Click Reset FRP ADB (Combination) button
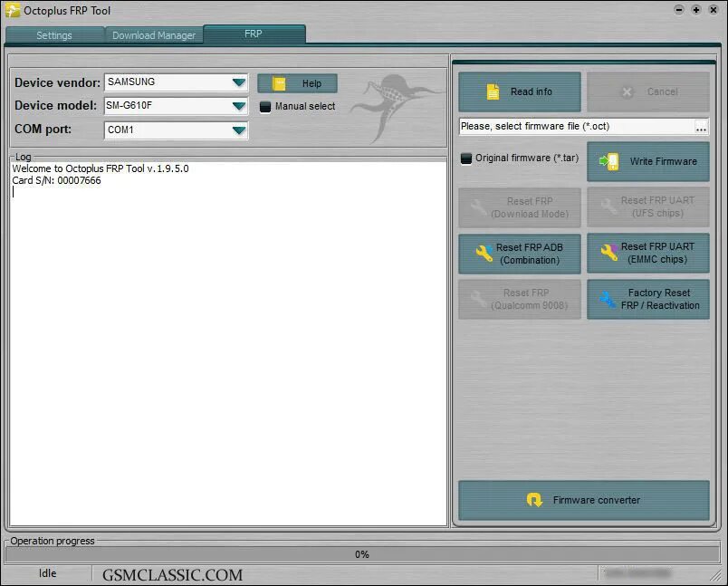 click(x=520, y=254)
